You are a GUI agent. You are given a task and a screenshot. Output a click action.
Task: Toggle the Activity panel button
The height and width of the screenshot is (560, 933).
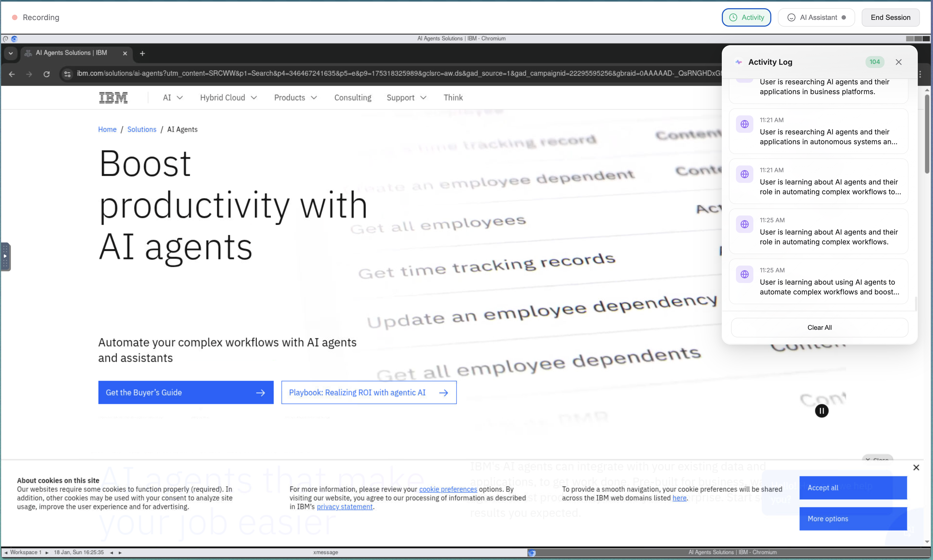(746, 17)
